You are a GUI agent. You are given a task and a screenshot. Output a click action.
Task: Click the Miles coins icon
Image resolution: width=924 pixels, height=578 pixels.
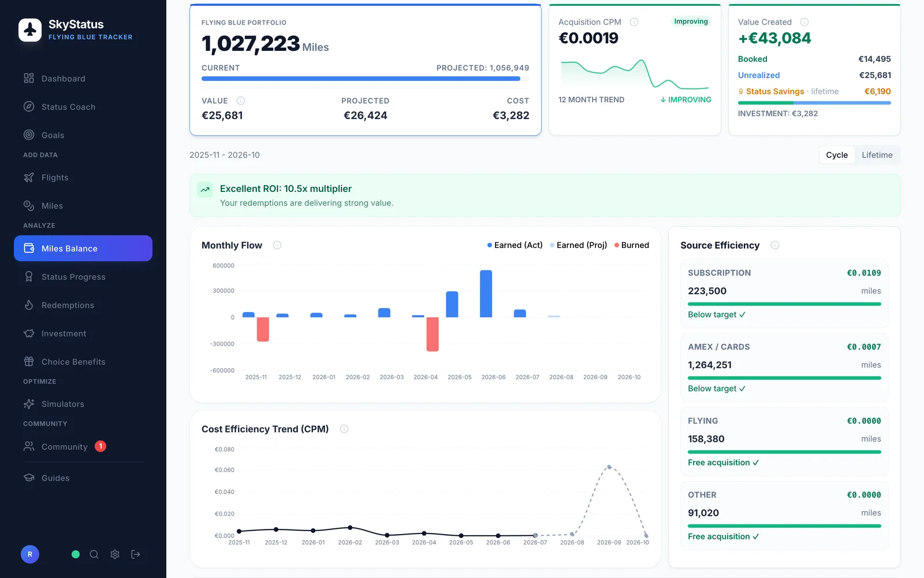point(29,205)
